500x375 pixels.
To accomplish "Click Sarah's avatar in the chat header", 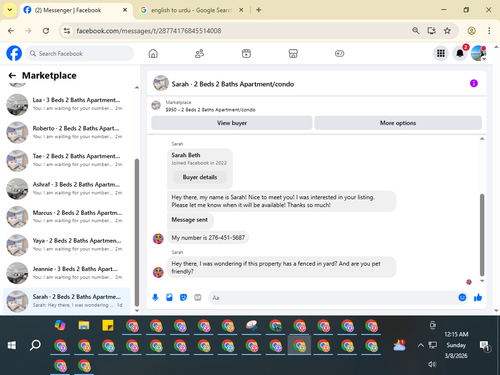I will pyautogui.click(x=161, y=83).
